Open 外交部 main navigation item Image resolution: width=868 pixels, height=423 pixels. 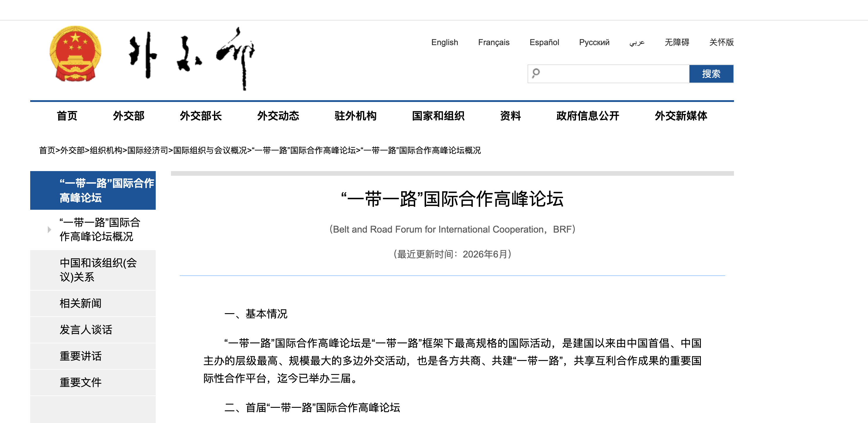[x=128, y=116]
